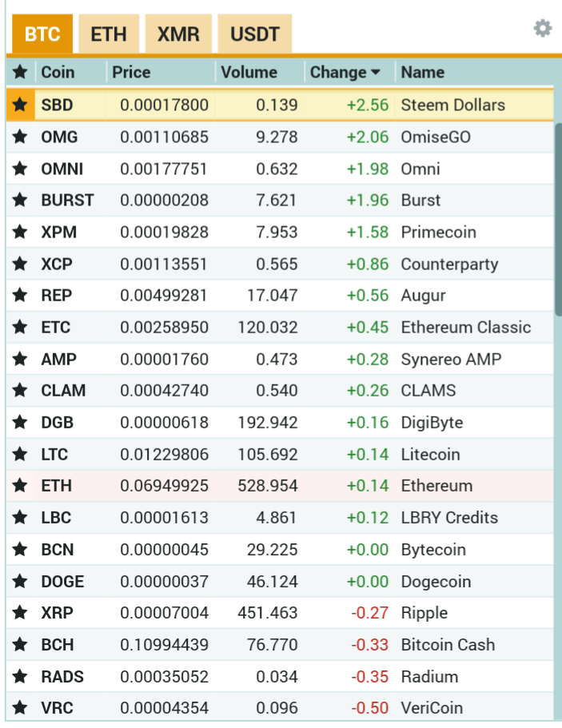This screenshot has height=728, width=562.
Task: Click the ETH price 0.06949925
Action: click(x=165, y=486)
